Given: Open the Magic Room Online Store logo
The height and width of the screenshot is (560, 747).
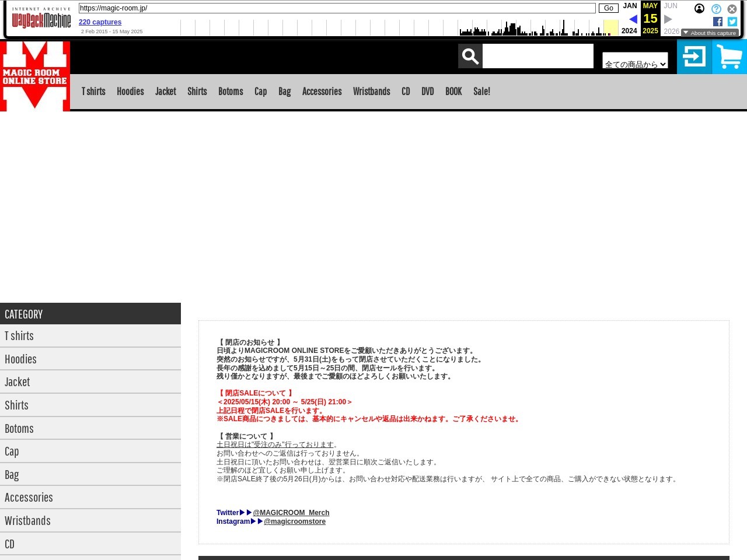Looking at the screenshot, I should tap(35, 76).
